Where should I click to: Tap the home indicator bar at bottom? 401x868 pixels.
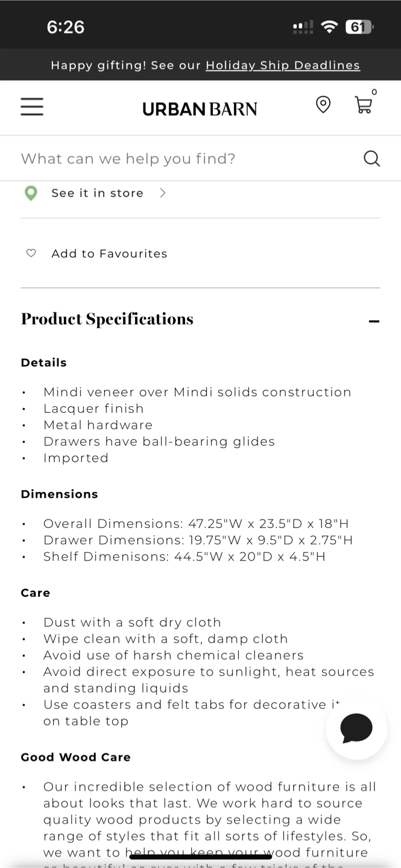[x=200, y=856]
